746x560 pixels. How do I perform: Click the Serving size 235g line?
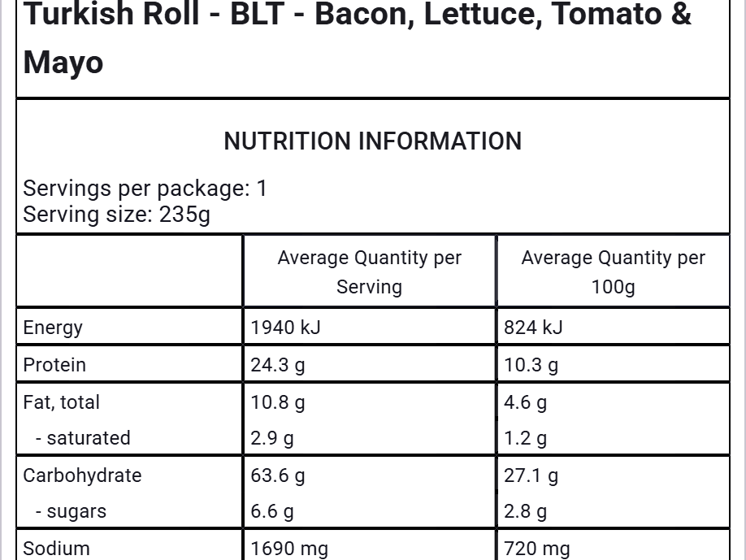coord(116,215)
